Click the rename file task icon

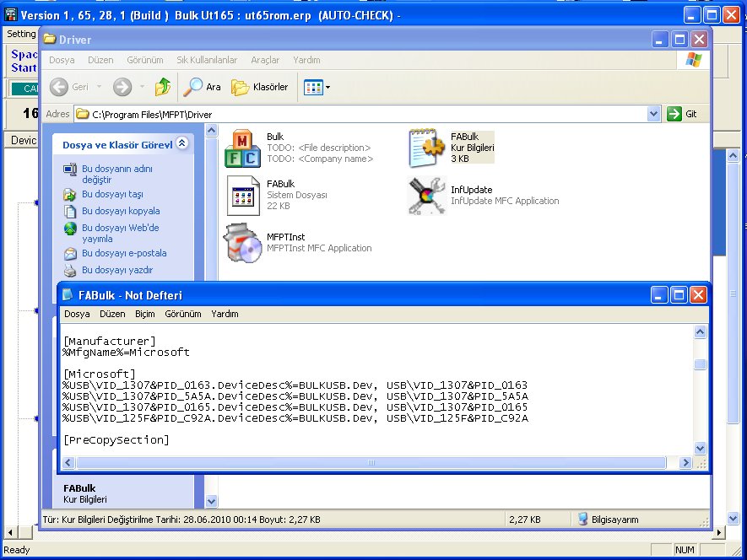point(70,169)
